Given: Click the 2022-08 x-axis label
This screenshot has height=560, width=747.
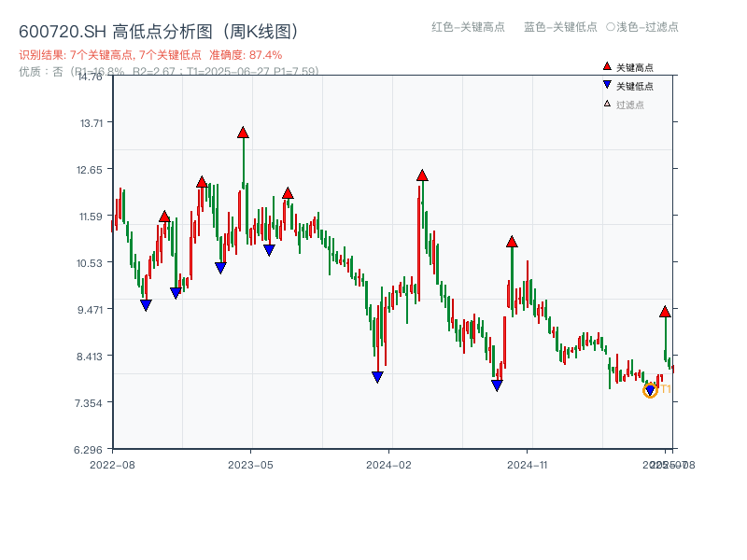Looking at the screenshot, I should pos(112,465).
